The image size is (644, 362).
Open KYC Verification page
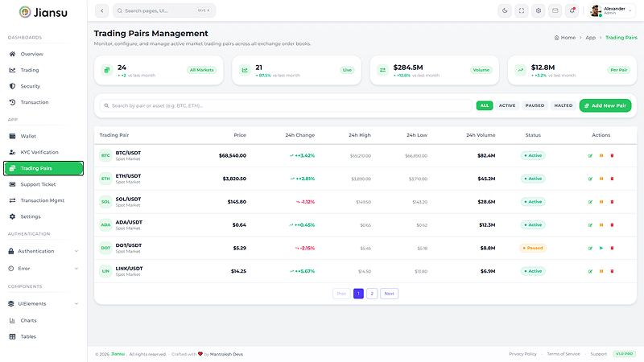[43, 152]
